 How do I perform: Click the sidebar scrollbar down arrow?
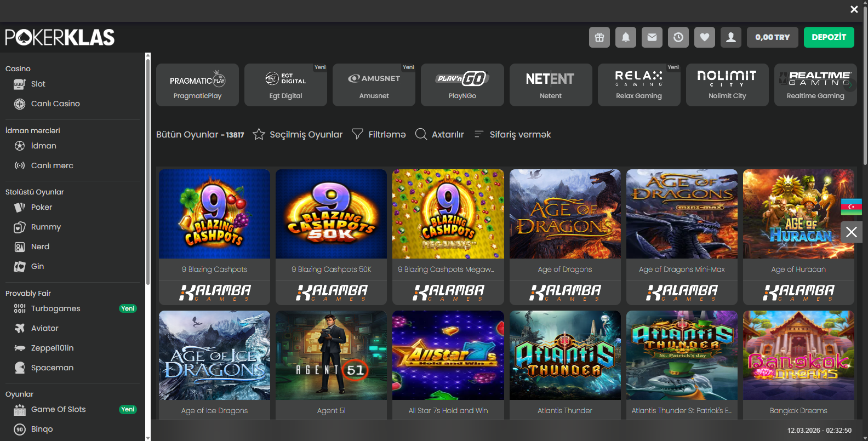(x=147, y=438)
